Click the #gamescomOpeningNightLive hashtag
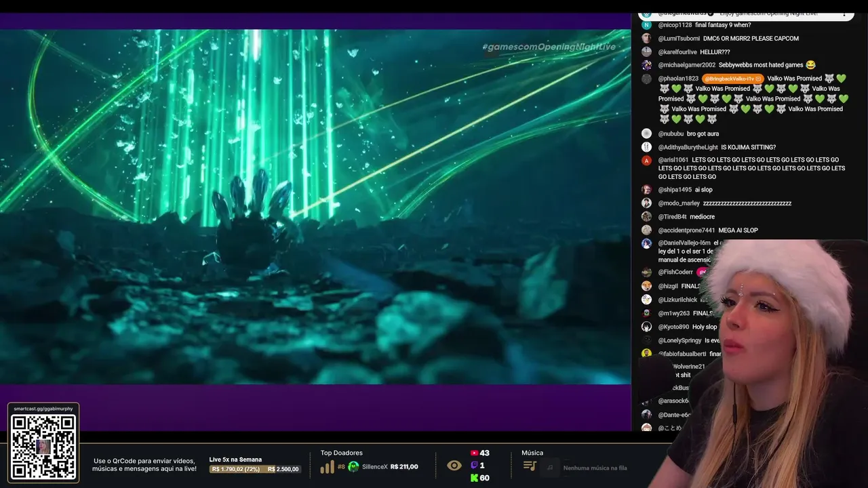This screenshot has width=868, height=488. (x=549, y=47)
